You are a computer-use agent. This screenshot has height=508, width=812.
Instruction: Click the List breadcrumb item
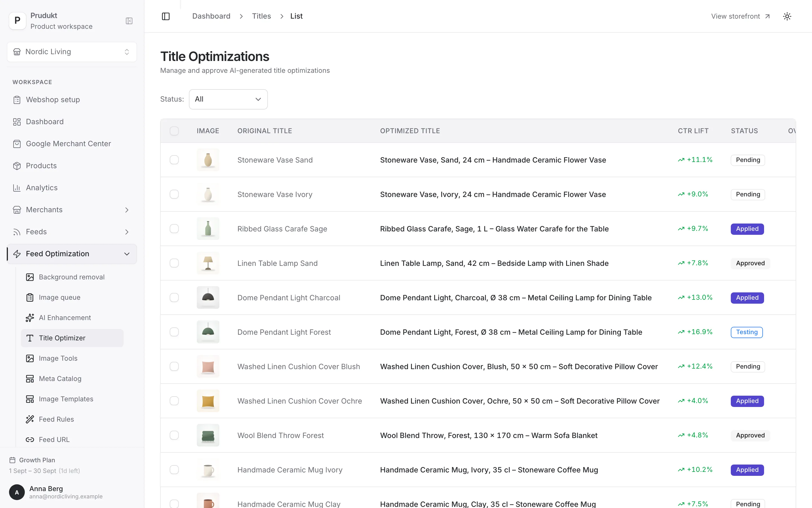pos(296,16)
